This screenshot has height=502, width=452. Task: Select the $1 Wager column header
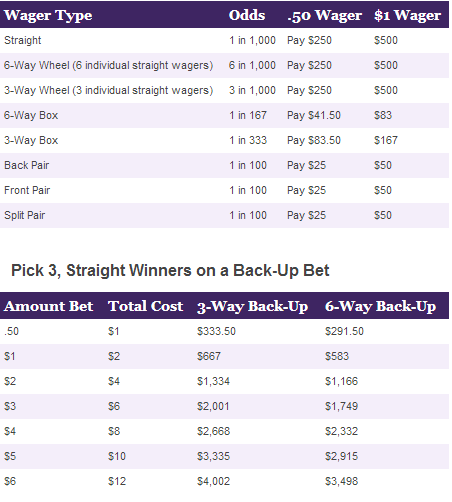(x=407, y=15)
